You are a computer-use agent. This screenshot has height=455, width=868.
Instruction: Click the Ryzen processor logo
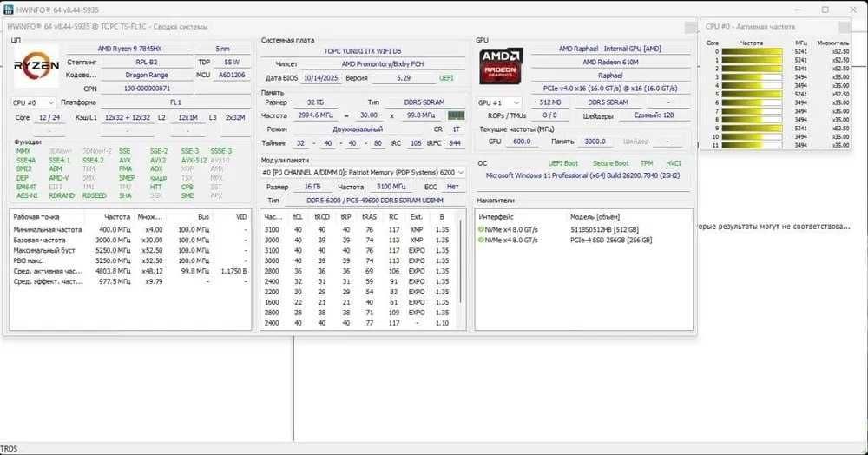click(x=36, y=66)
